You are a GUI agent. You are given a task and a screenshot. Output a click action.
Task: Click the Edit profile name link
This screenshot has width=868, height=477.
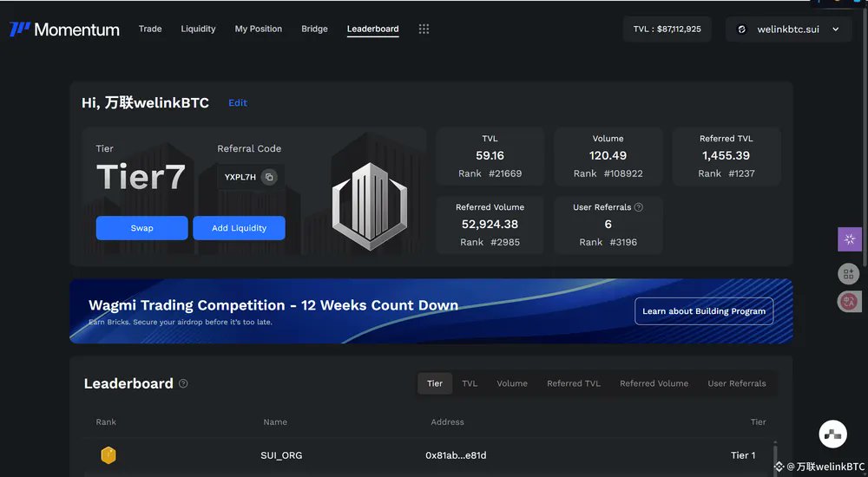(238, 103)
